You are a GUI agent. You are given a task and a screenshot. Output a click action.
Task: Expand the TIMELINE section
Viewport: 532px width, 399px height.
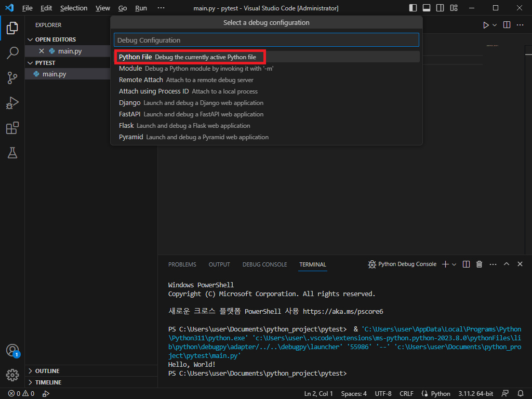pos(48,382)
